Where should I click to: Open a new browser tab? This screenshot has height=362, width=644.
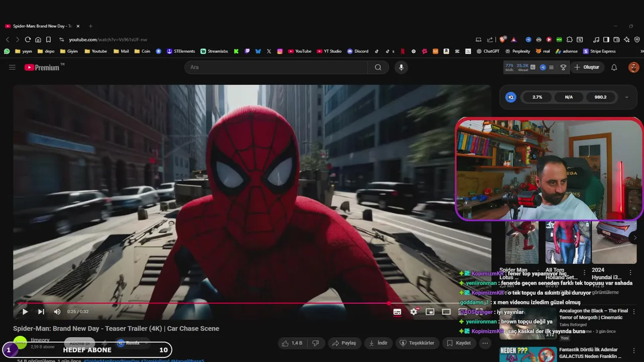pyautogui.click(x=91, y=26)
